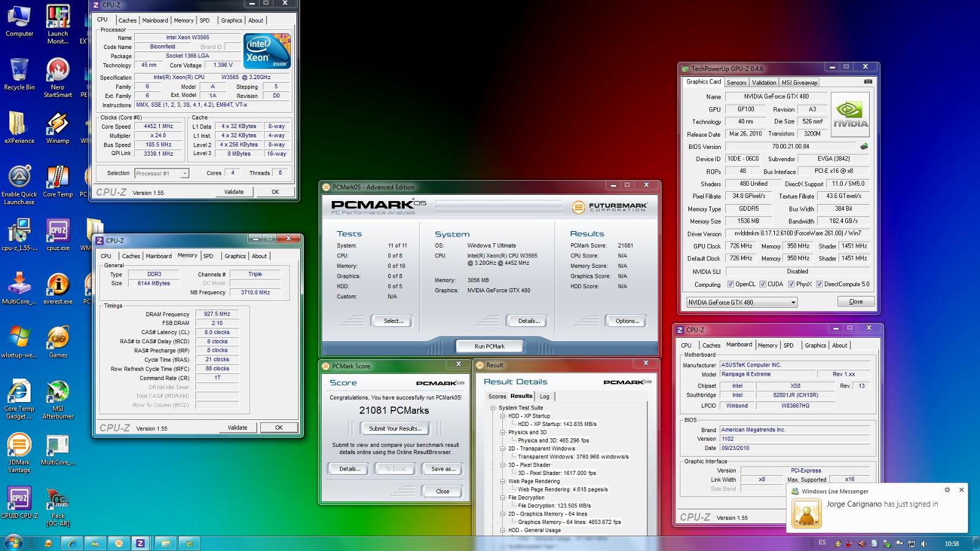This screenshot has width=980, height=551.
Task: Collapse the System Test Suite tree node
Action: pos(492,408)
